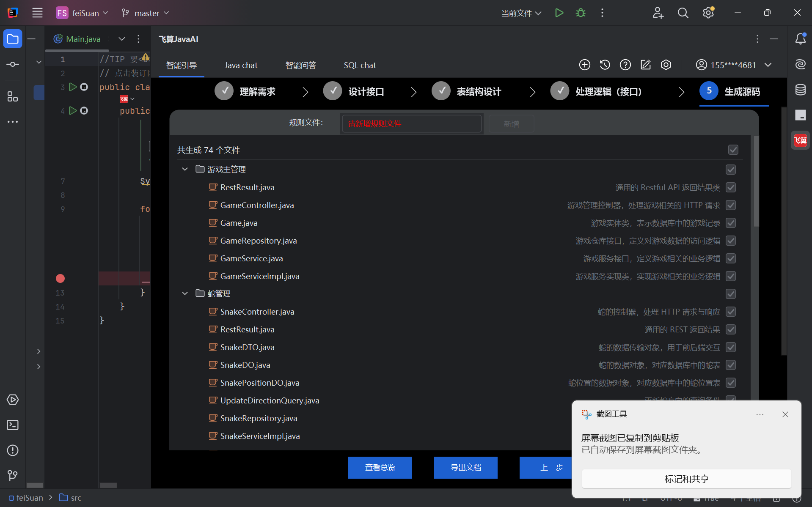Expand the 飞算 inline hint dropdown in editor
This screenshot has height=507, width=812.
132,99
